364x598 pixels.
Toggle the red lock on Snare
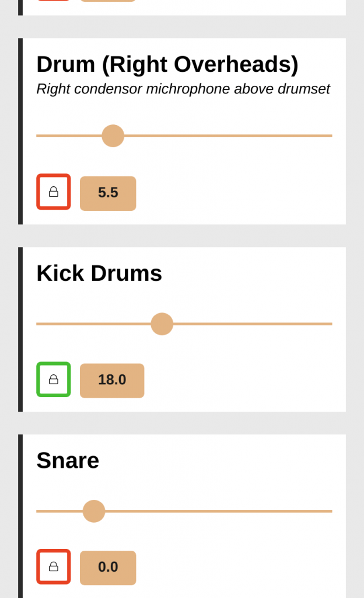(54, 566)
